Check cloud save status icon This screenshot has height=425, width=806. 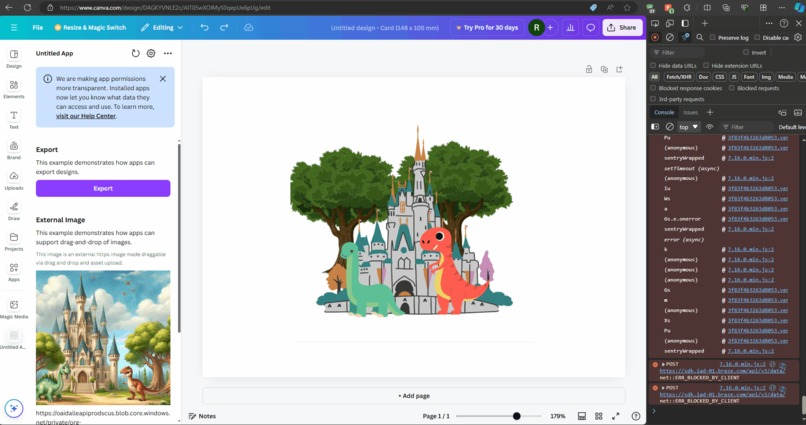coord(248,28)
